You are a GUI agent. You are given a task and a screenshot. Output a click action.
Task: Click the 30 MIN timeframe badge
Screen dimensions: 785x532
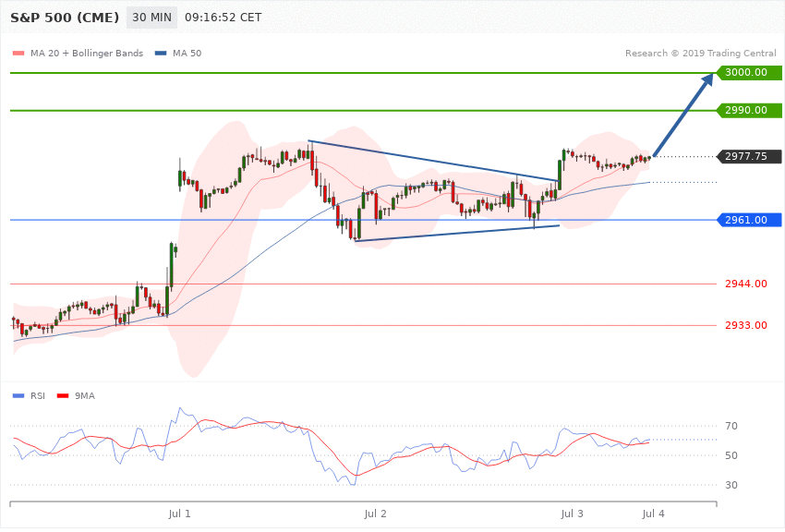click(x=151, y=18)
